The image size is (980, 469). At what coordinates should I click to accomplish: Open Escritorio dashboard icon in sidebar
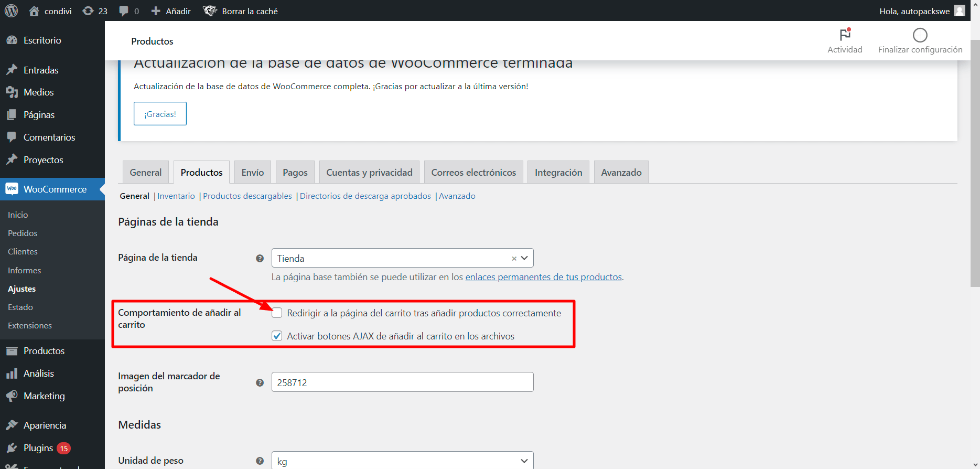click(12, 40)
